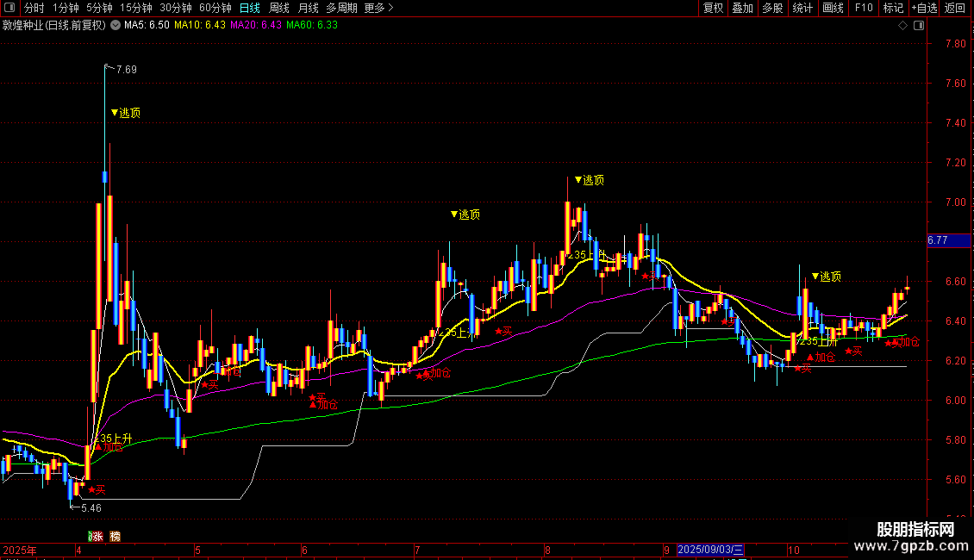The image size is (974, 560).
Task: Toggle the sidebar panel icon at top-left
Action: pos(9,8)
